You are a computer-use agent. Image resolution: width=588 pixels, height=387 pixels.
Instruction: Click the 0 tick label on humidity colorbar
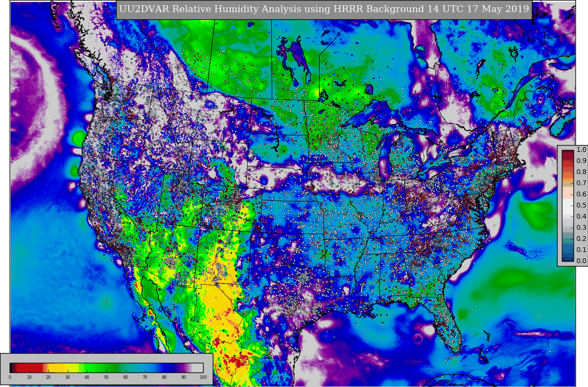point(10,377)
